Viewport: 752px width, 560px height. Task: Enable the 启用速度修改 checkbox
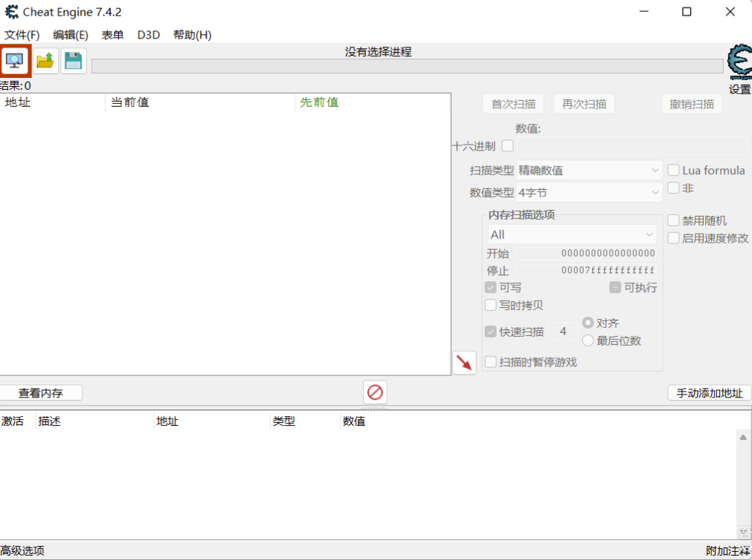tap(673, 238)
